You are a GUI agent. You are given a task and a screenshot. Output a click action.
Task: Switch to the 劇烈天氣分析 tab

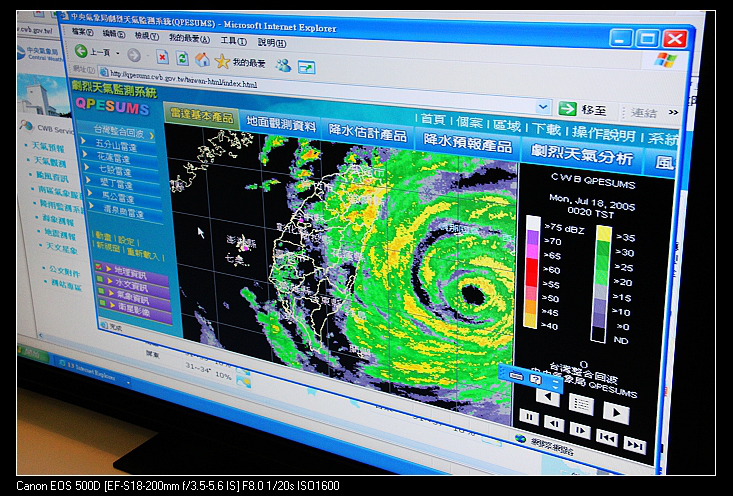pyautogui.click(x=582, y=154)
